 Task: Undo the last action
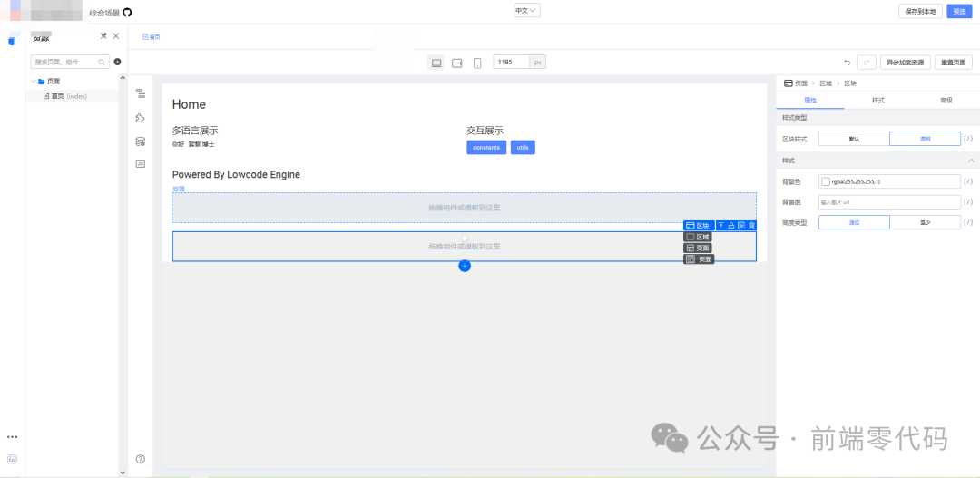pos(848,63)
